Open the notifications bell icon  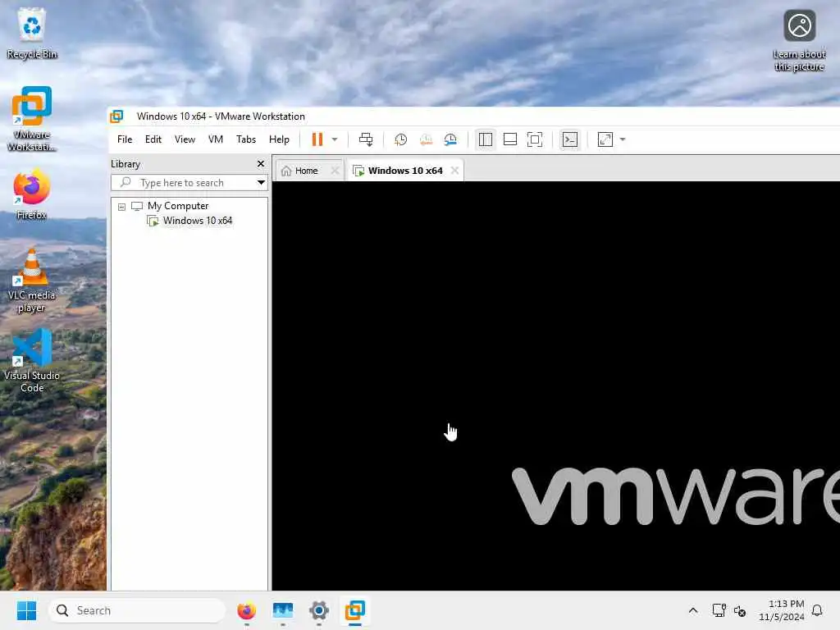[x=817, y=610]
